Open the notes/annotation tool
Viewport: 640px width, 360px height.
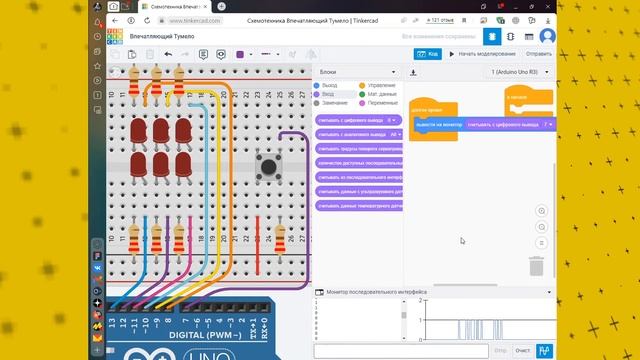point(203,54)
